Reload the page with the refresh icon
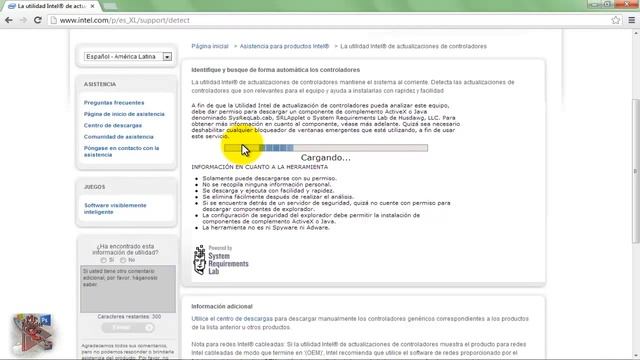The width and height of the screenshot is (640, 360). (38, 20)
